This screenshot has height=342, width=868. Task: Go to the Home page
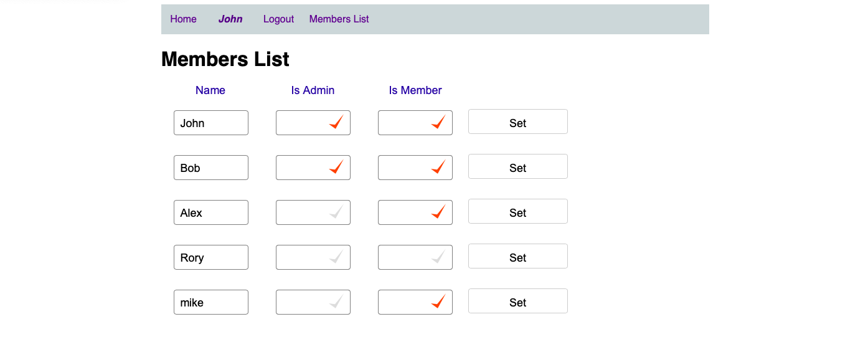(x=183, y=19)
